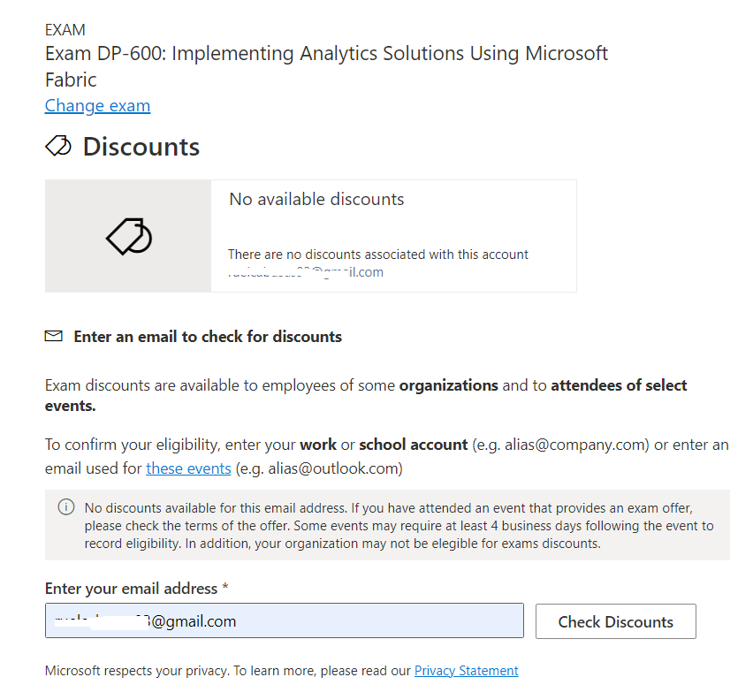The width and height of the screenshot is (753, 700).
Task: Focus the email address input field
Action: pyautogui.click(x=285, y=620)
